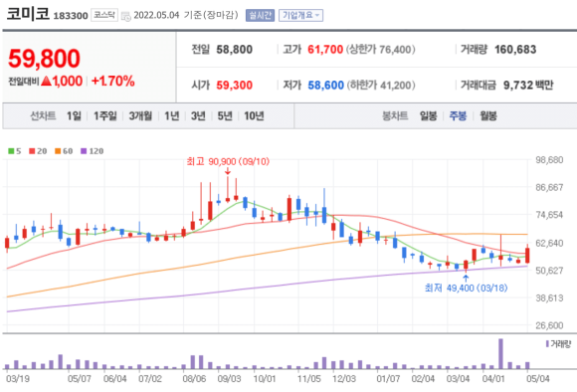Click the calendar icon beside the date
Image resolution: width=577 pixels, height=392 pixels.
click(126, 16)
